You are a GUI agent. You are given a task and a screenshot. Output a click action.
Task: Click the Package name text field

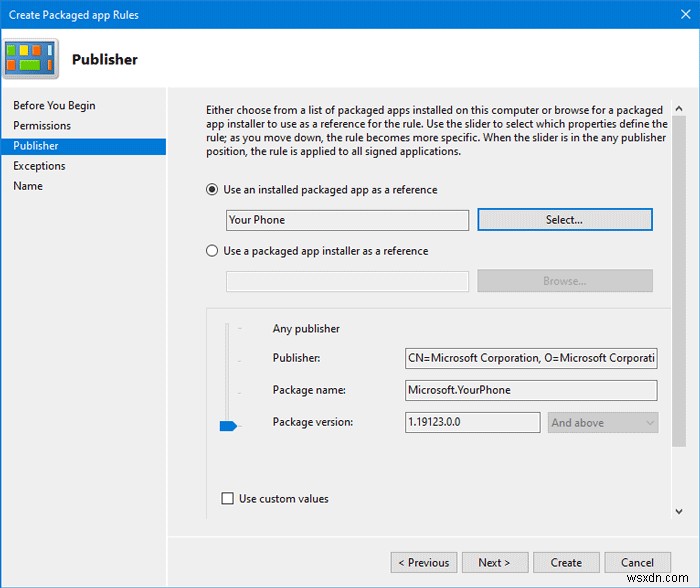[531, 390]
